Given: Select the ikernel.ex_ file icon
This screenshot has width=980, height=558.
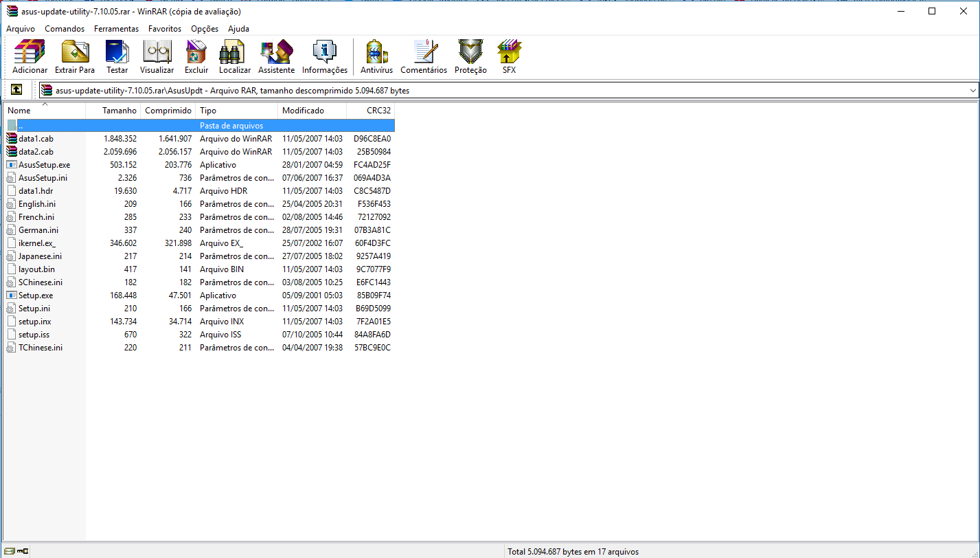Looking at the screenshot, I should (x=12, y=243).
